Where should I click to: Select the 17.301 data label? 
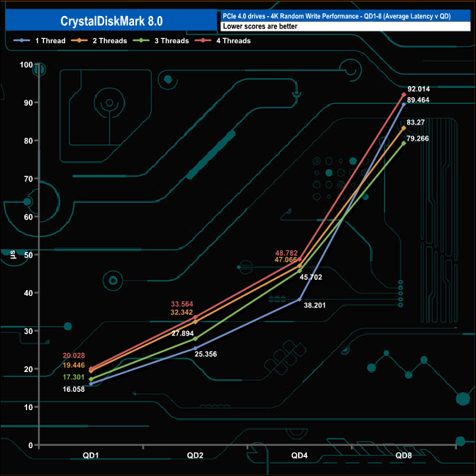coord(73,377)
